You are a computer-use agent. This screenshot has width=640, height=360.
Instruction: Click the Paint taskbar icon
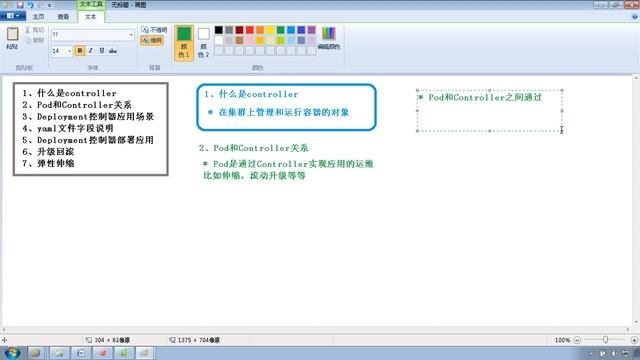pyautogui.click(x=144, y=353)
